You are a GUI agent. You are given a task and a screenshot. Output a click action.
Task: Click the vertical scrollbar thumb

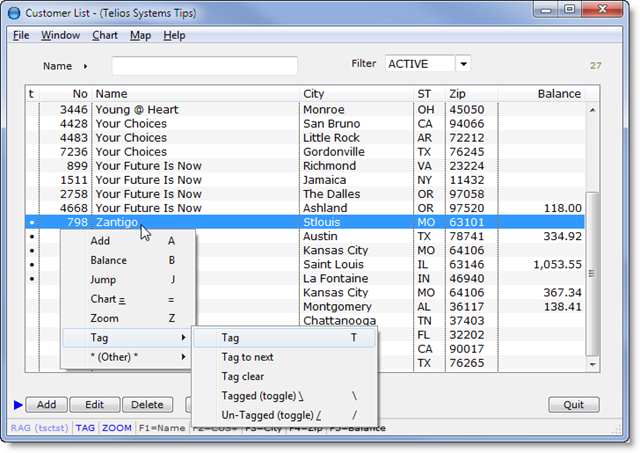coord(594,270)
